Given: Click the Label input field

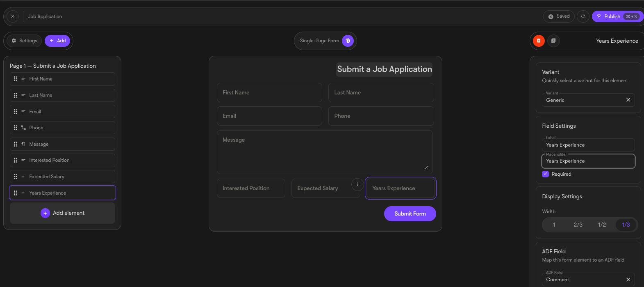Looking at the screenshot, I should click(588, 145).
